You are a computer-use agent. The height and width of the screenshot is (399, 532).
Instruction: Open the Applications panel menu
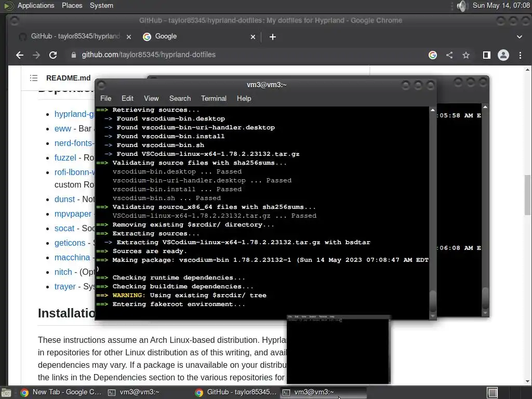[36, 5]
